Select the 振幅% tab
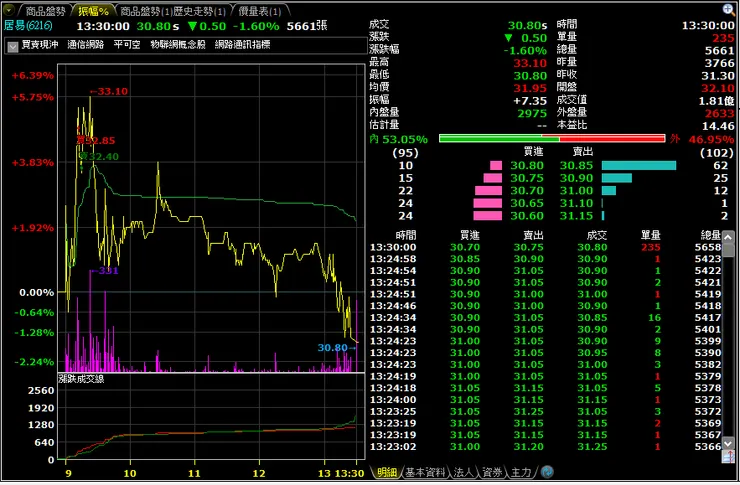 (x=93, y=10)
